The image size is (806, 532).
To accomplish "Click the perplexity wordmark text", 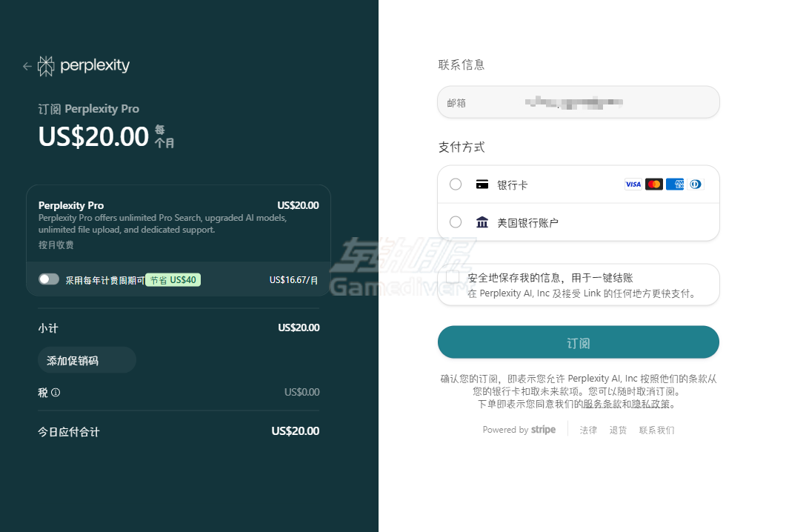I will 95,65.
